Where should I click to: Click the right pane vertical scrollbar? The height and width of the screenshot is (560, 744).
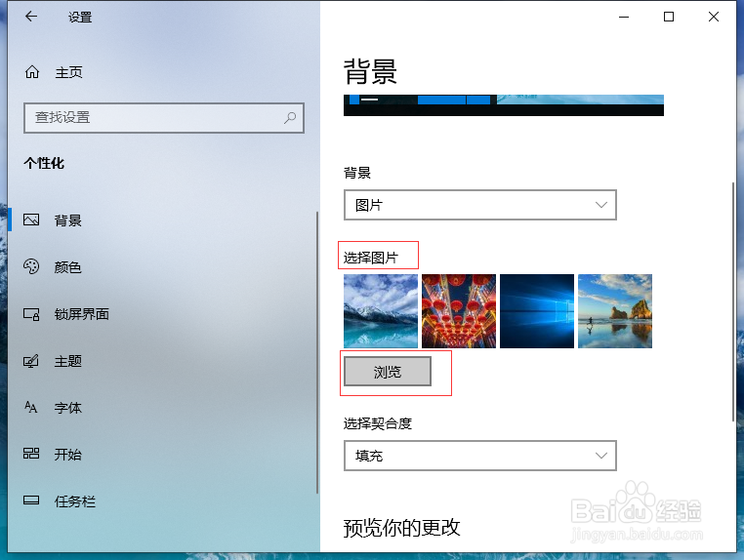(733, 301)
